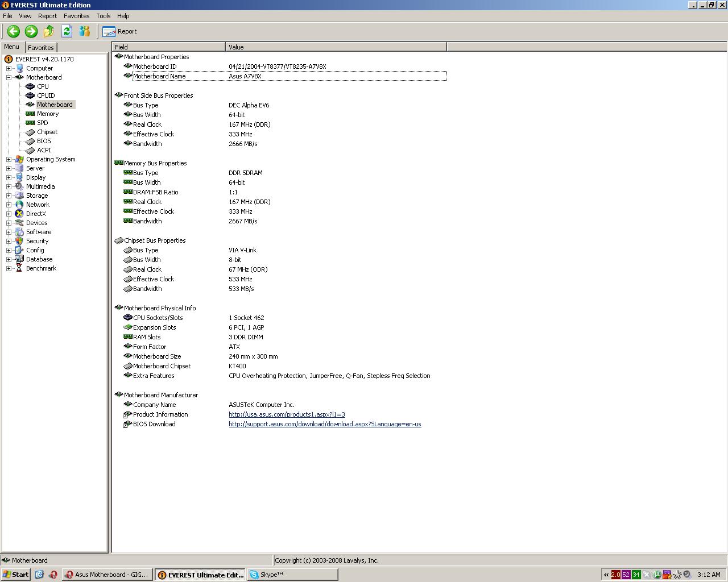Click the Operating System icon in tree

[19, 159]
